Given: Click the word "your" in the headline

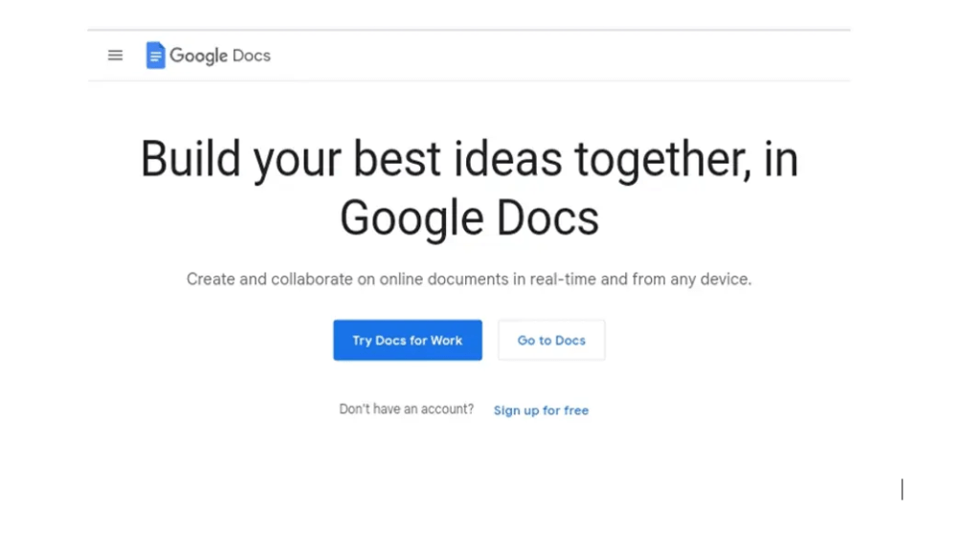Looking at the screenshot, I should point(298,159).
